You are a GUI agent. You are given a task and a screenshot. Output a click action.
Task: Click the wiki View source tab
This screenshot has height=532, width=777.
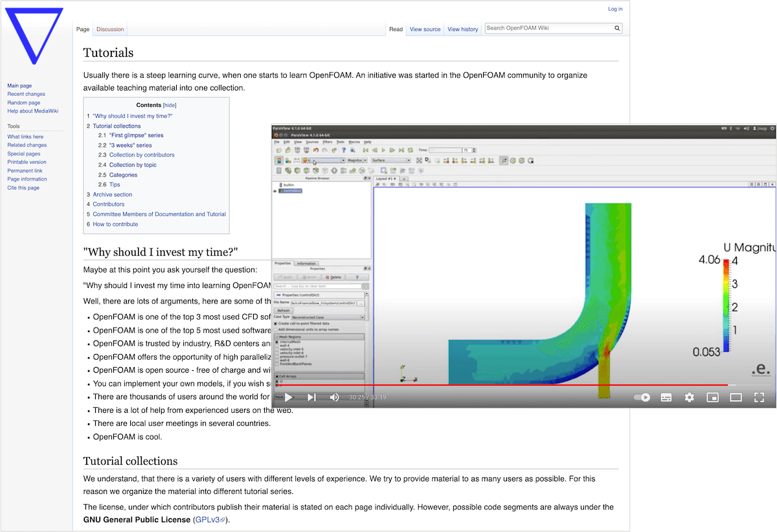coord(425,29)
